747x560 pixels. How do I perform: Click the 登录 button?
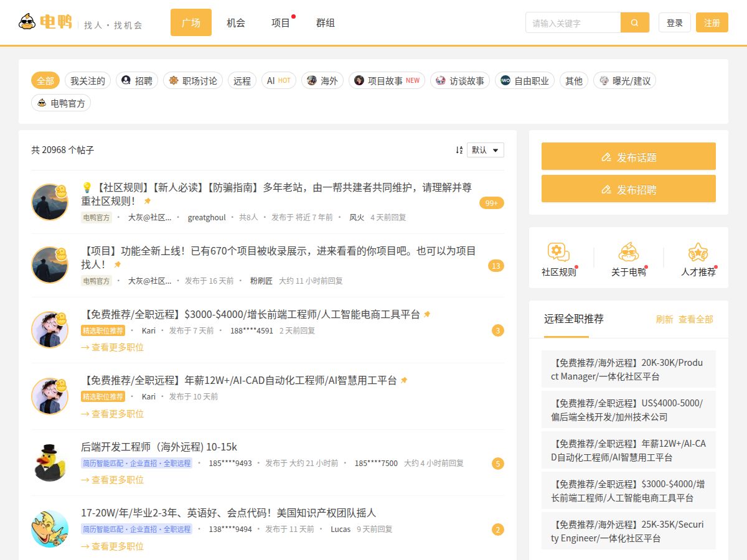pos(675,22)
